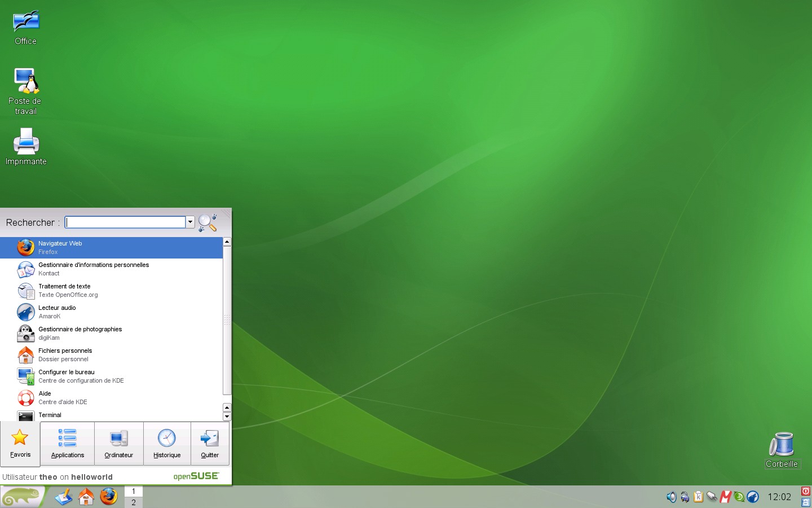Viewport: 812px width, 508px height.
Task: Open the Corbeille trash icon
Action: point(782,450)
